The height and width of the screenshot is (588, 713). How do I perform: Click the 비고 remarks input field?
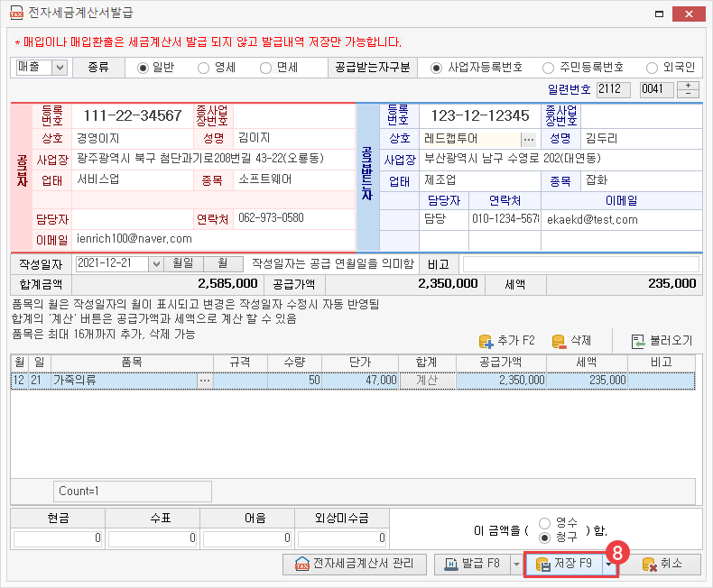580,264
